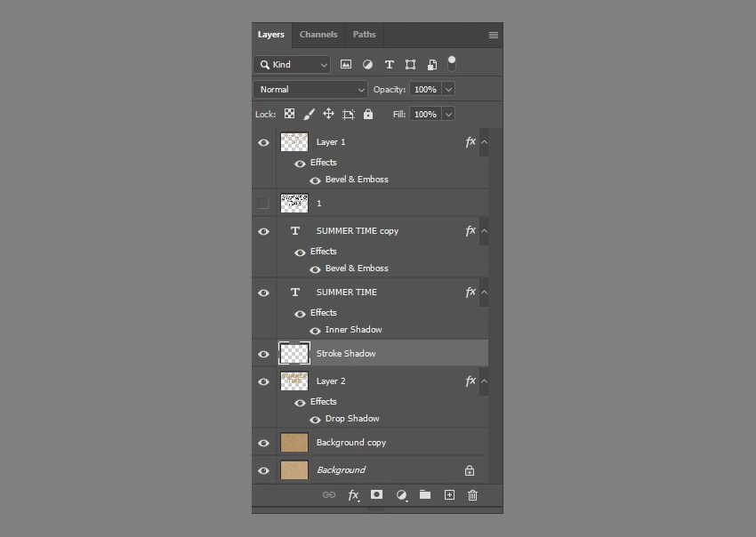Create new fill or adjustment layer
Image resolution: width=756 pixels, height=537 pixels.
coord(401,495)
